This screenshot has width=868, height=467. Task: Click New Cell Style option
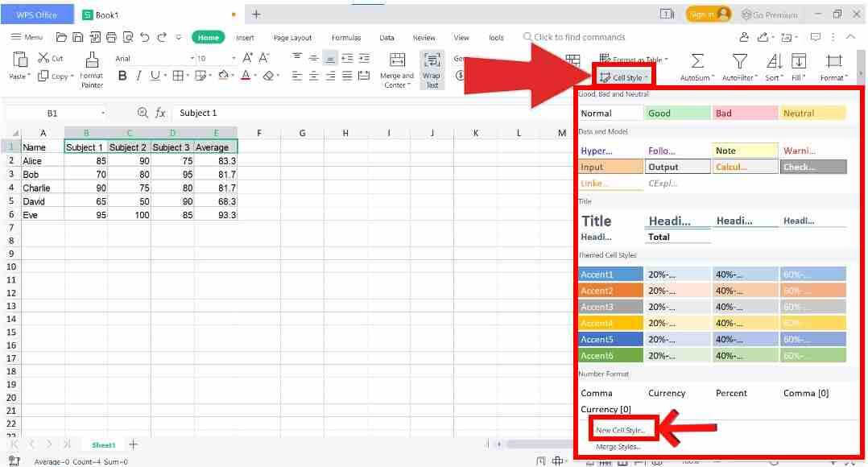point(622,430)
